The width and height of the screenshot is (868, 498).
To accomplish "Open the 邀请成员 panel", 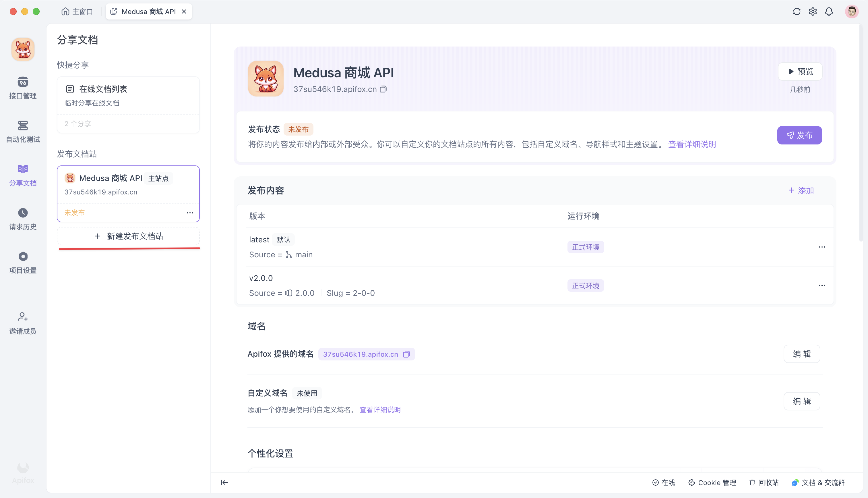I will click(23, 323).
